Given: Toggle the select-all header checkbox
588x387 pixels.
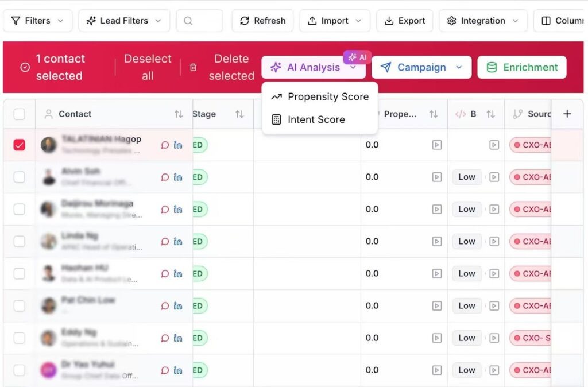Looking at the screenshot, I should 19,114.
